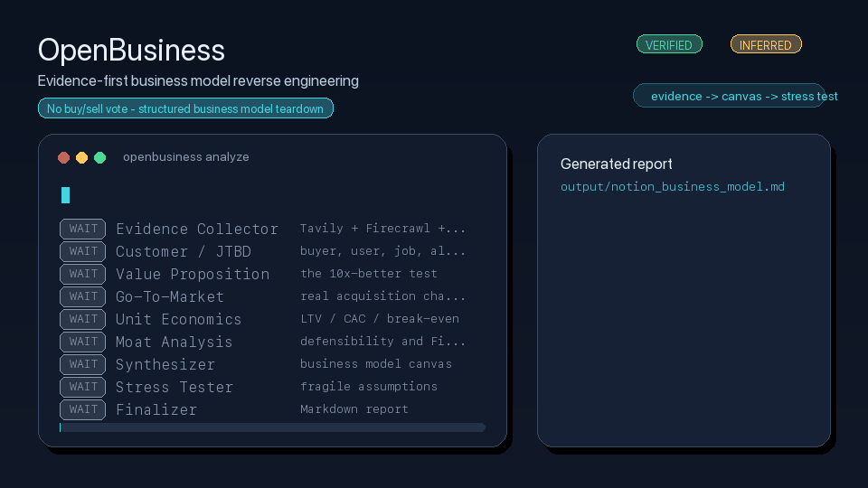Click the pipeline progress bar
This screenshot has width=868, height=488.
coord(272,427)
